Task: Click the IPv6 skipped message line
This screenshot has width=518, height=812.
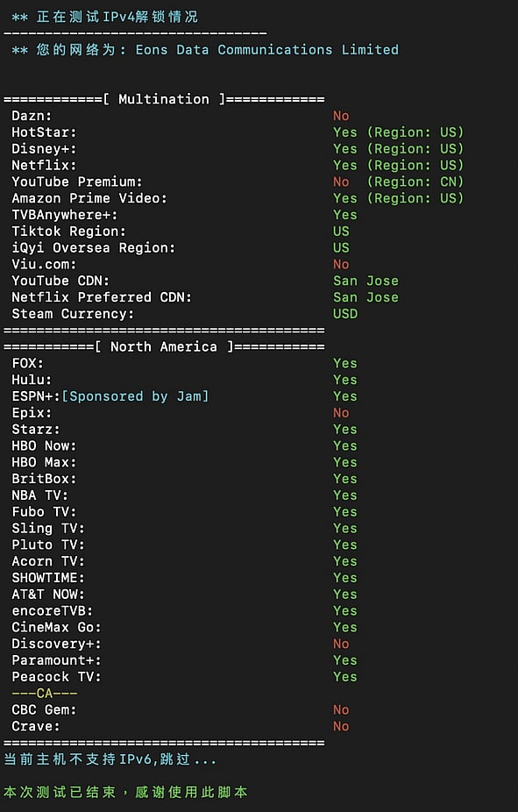Action: pos(110,759)
